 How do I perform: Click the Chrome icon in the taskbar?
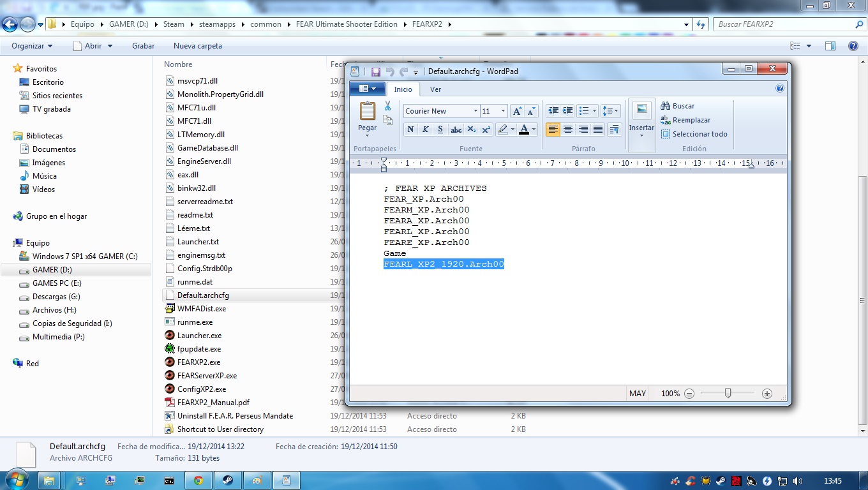click(198, 480)
